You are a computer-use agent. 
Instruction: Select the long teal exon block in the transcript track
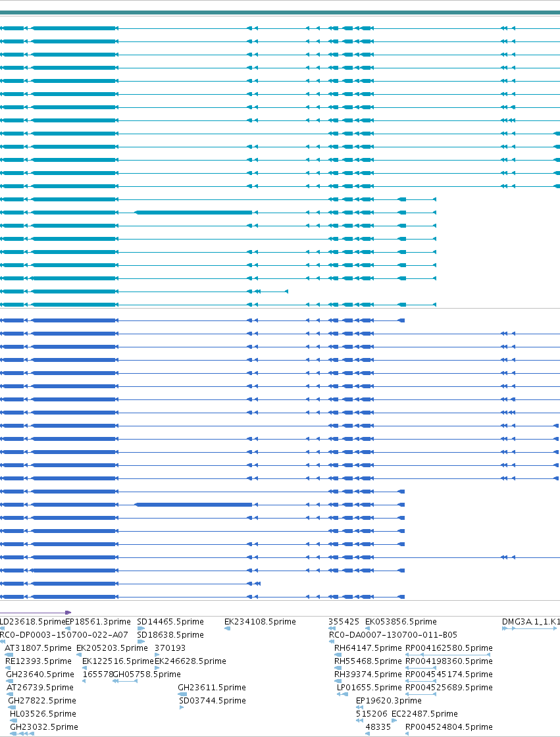(x=193, y=213)
